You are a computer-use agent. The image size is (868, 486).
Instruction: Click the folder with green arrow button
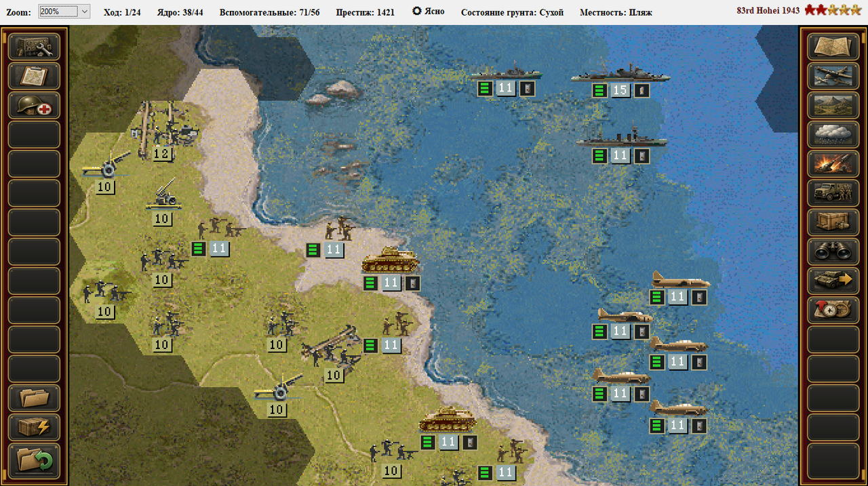[x=34, y=460]
